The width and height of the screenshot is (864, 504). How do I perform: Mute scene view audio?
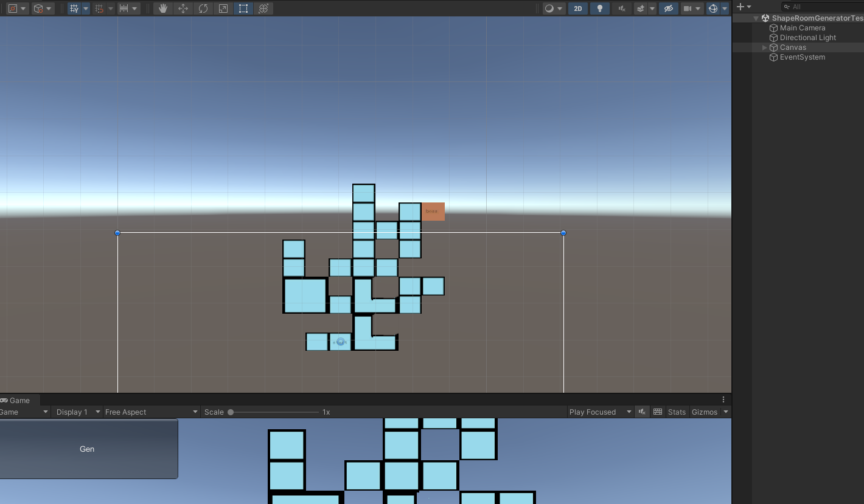[x=621, y=8]
